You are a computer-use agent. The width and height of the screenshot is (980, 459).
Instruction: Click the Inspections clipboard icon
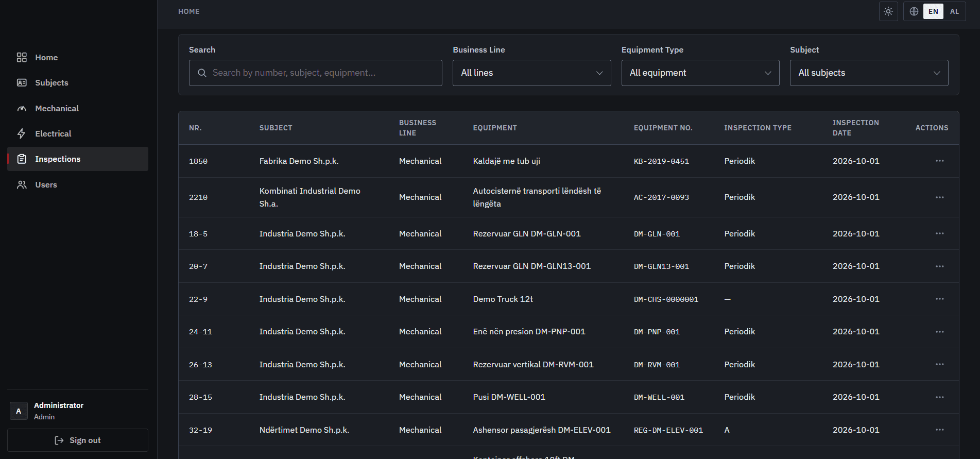[x=22, y=159]
